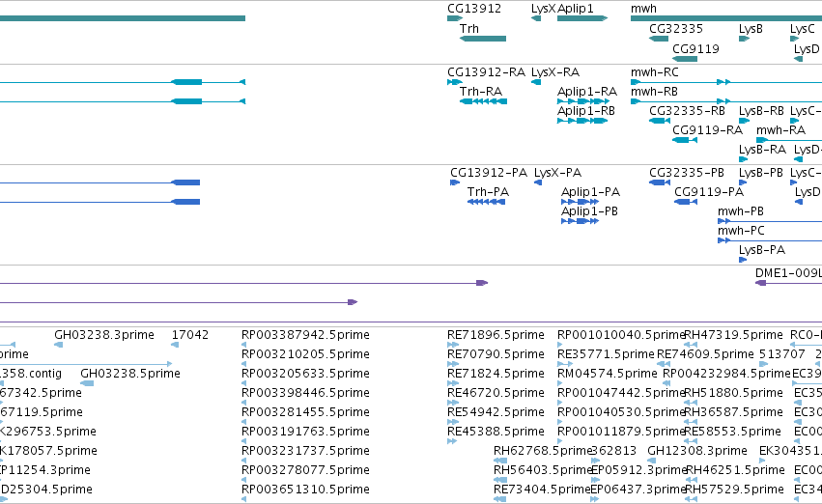Click the LysX gene label
Screen dimensions: 822x504
point(543,9)
